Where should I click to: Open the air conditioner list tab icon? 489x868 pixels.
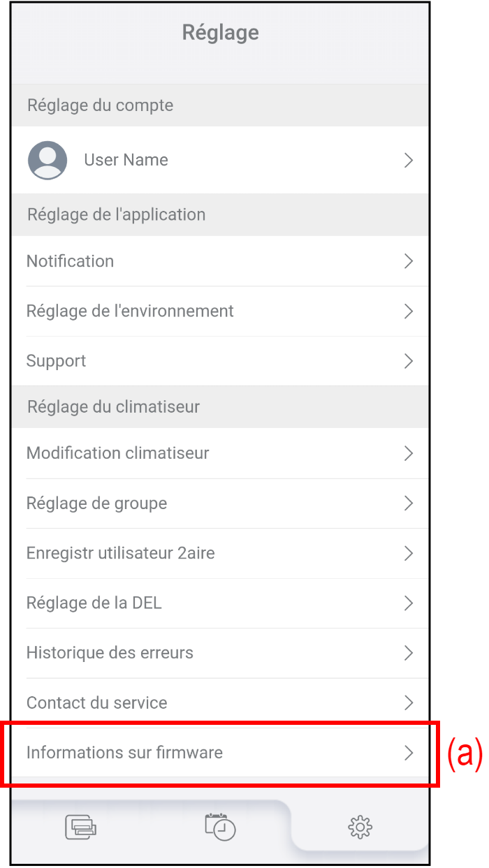(80, 827)
